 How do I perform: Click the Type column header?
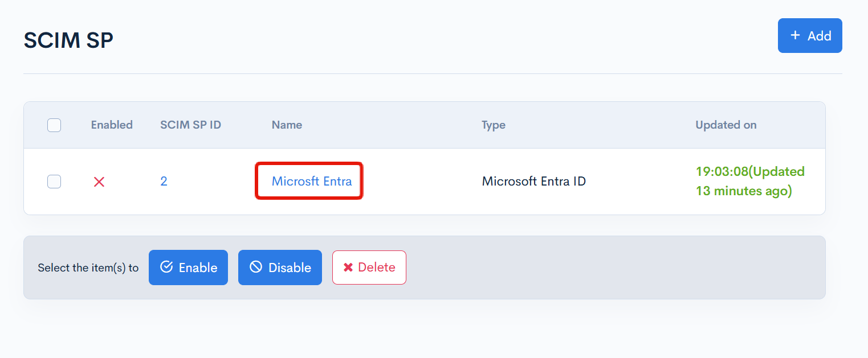coord(493,125)
